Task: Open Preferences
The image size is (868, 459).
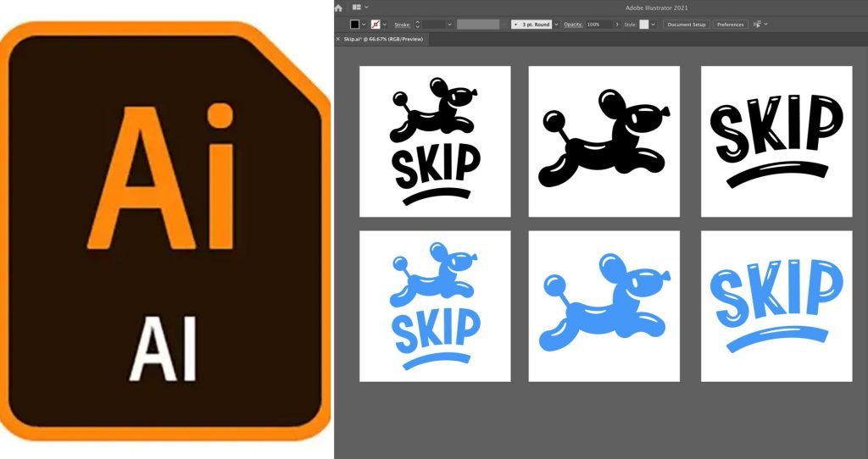Action: 730,25
